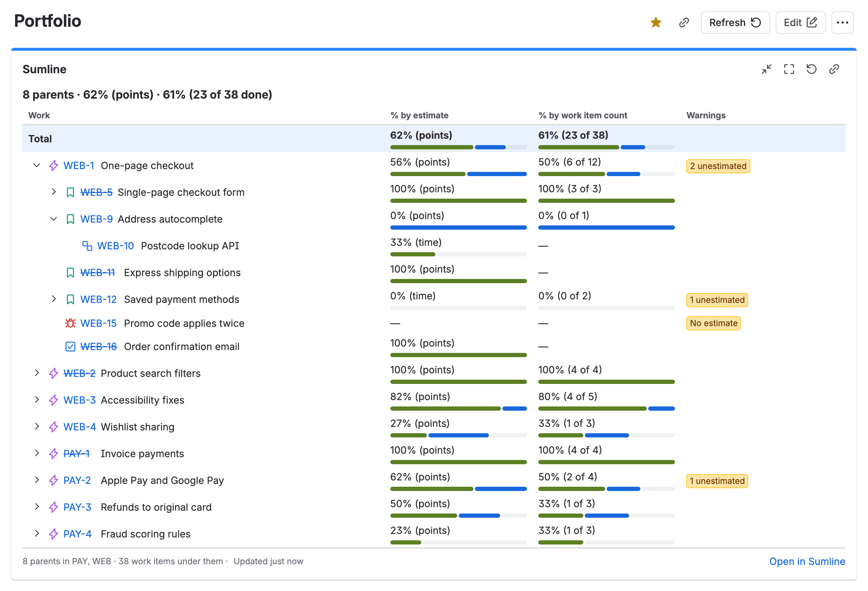Click the epic icon beside PAY-4

(54, 534)
